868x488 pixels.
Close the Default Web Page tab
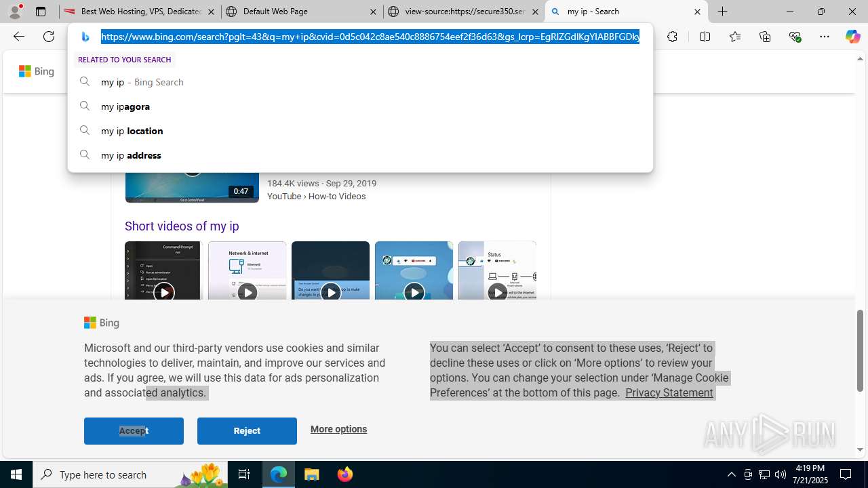pyautogui.click(x=373, y=12)
